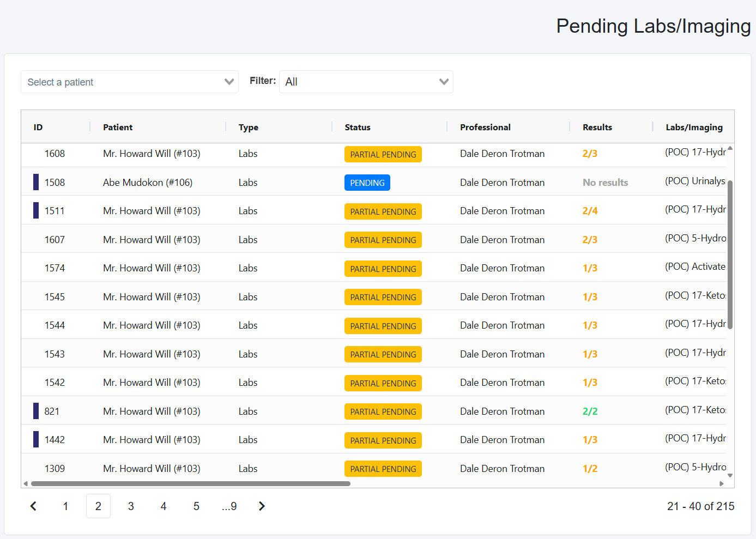Click the table's scroll down arrow
This screenshot has height=539, width=756.
730,475
